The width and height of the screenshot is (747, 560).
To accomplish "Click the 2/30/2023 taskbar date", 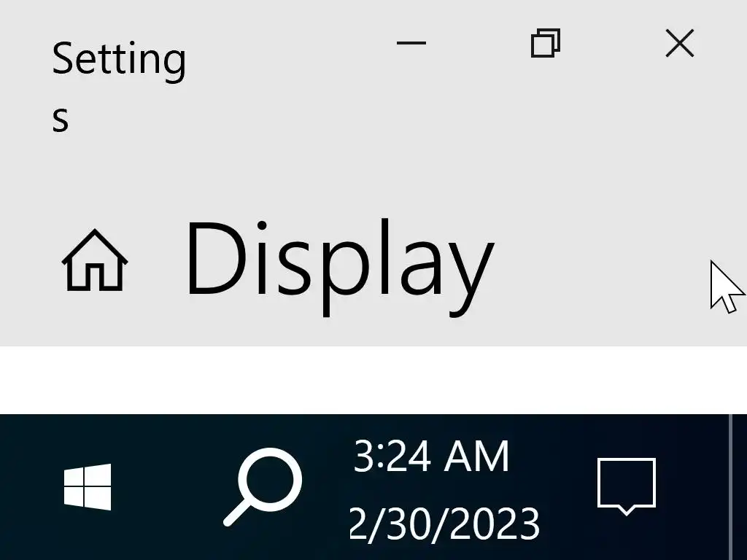I will (444, 524).
